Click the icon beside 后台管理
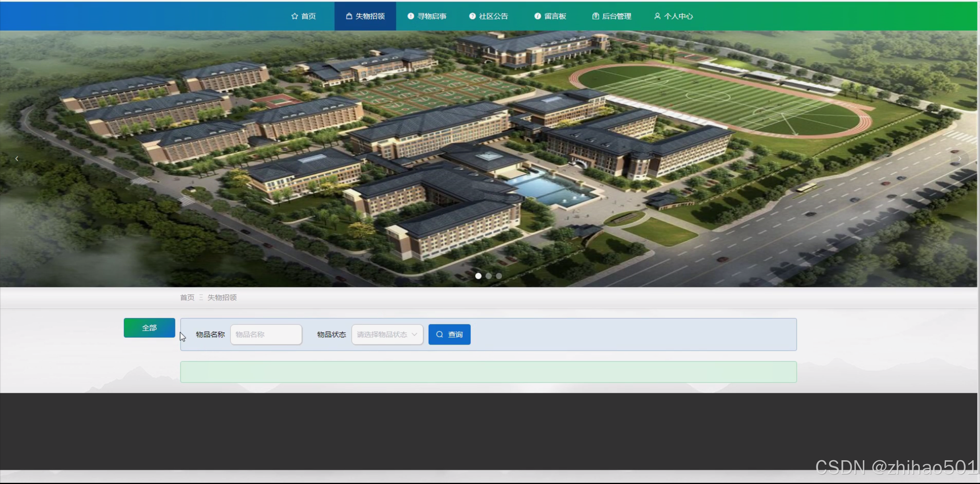 596,16
